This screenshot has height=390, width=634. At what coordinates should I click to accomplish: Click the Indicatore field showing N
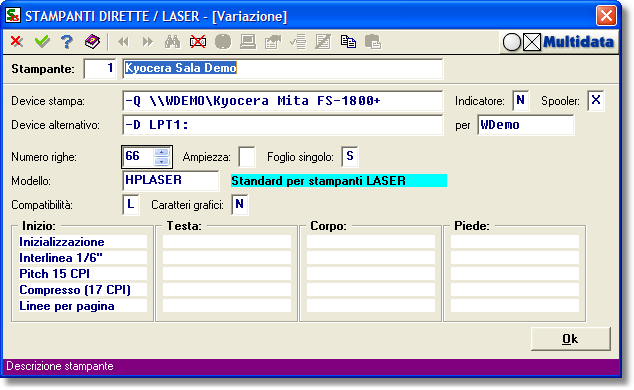[521, 100]
